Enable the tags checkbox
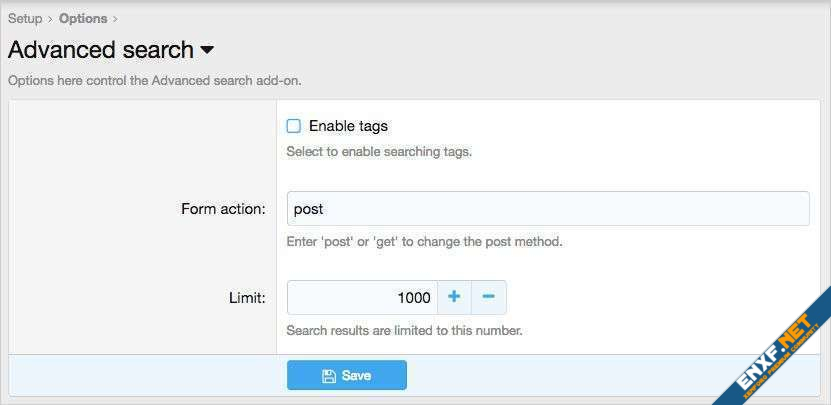The image size is (831, 405). [294, 126]
